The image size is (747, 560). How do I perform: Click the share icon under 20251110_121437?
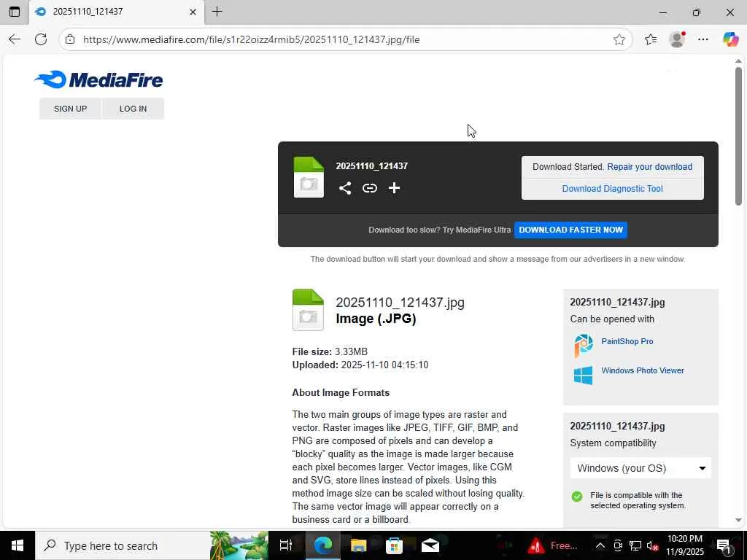[x=345, y=188]
